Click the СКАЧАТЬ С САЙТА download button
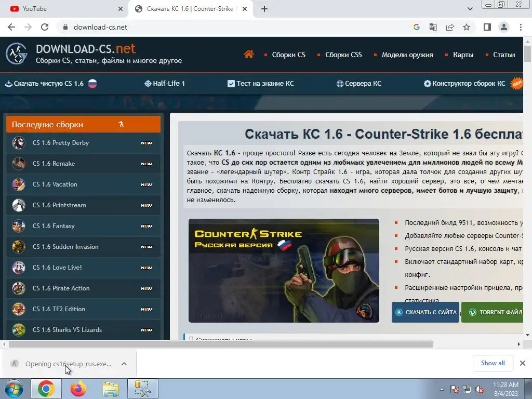532x399 pixels. (425, 312)
